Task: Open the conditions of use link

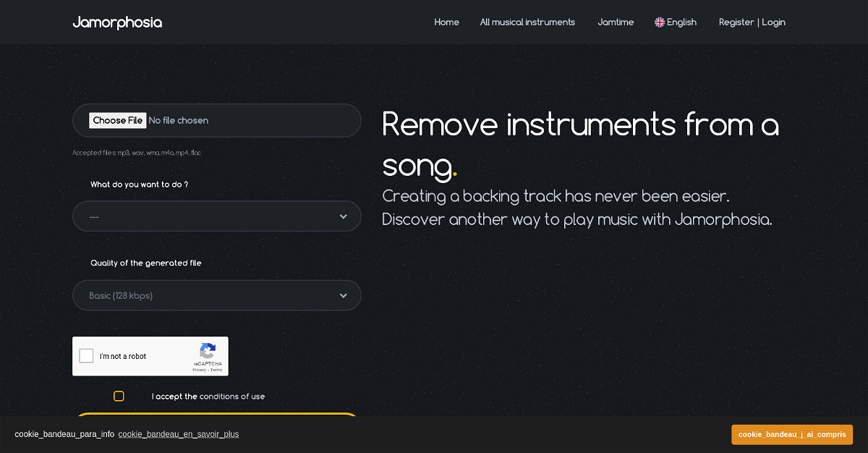Action: (232, 397)
